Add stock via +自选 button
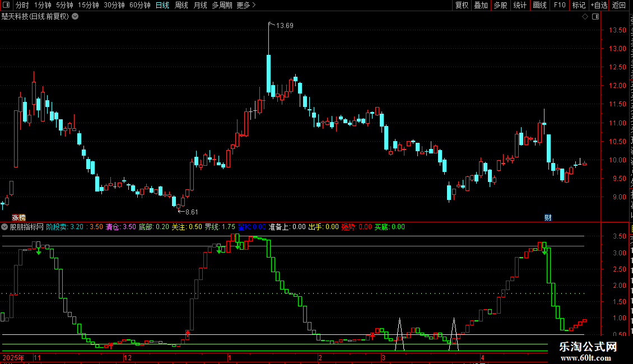 [599, 5]
